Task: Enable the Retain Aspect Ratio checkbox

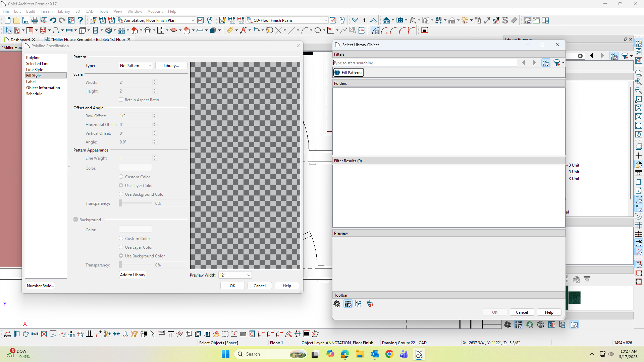Action: tap(121, 100)
